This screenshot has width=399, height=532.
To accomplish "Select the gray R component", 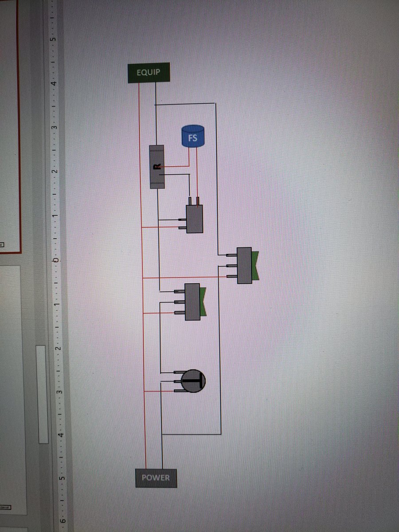I will pyautogui.click(x=157, y=167).
